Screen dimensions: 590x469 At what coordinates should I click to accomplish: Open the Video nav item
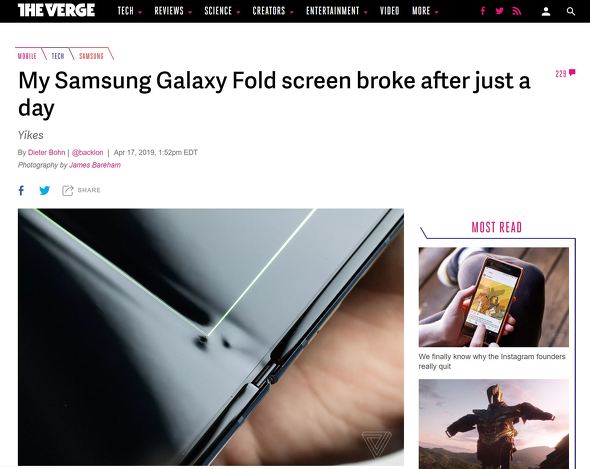click(x=389, y=11)
